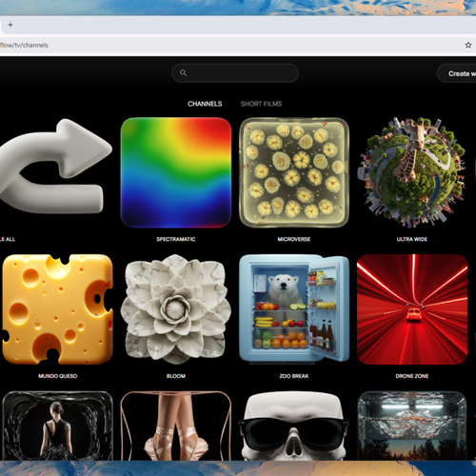Click inside the channels search field

235,73
